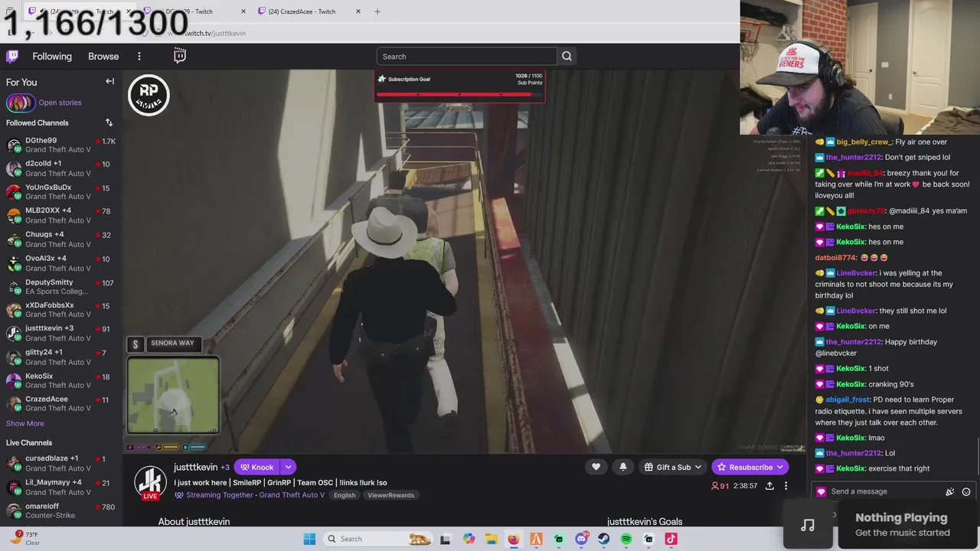Viewport: 980px width, 551px height.
Task: Toggle stream notifications bell
Action: coord(622,467)
